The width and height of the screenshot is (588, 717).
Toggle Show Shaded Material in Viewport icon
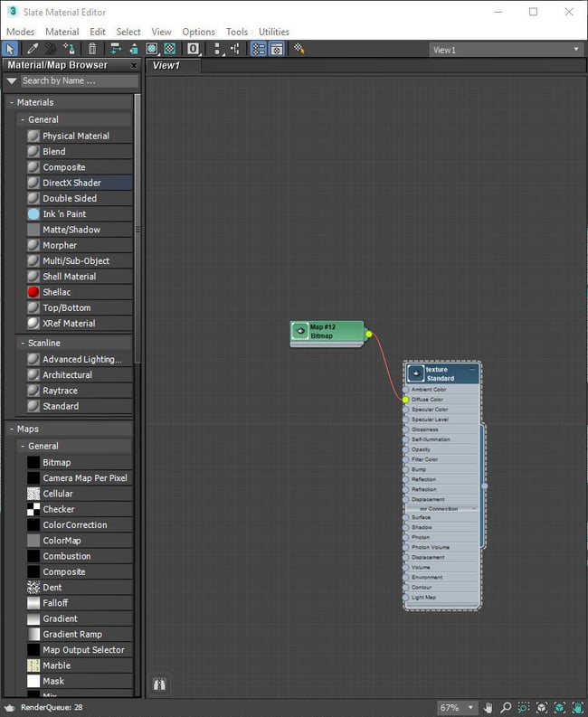152,49
